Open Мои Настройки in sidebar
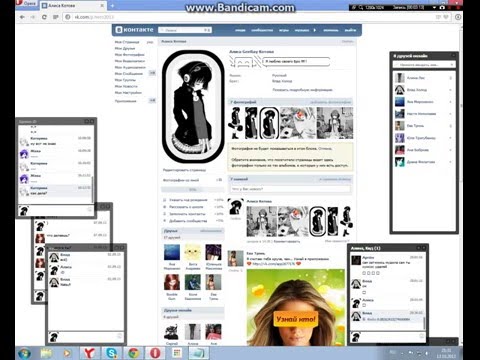The height and width of the screenshot is (360, 480). [x=128, y=93]
